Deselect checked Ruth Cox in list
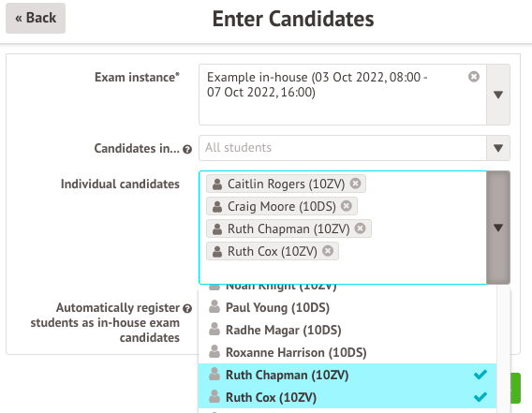Viewport: 532px width, 413px height. (x=347, y=397)
